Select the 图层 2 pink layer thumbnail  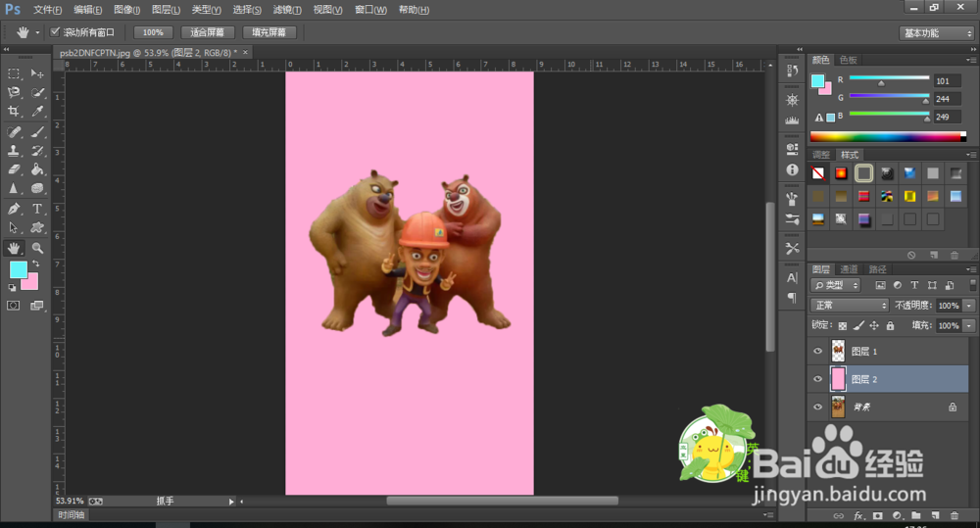tap(839, 378)
